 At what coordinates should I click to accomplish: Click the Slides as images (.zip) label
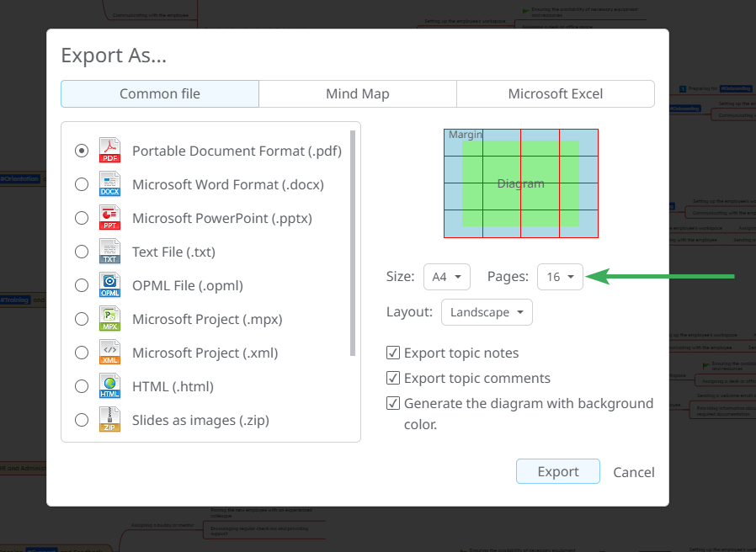[x=200, y=420]
